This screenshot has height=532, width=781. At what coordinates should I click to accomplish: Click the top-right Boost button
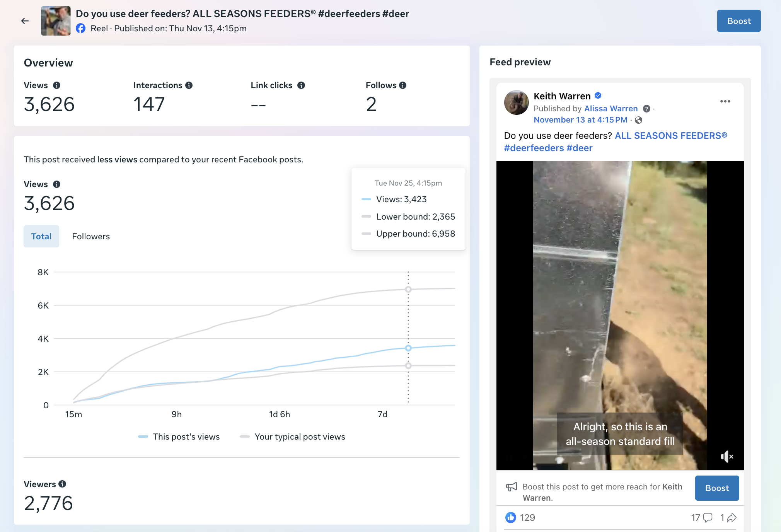[x=738, y=21]
